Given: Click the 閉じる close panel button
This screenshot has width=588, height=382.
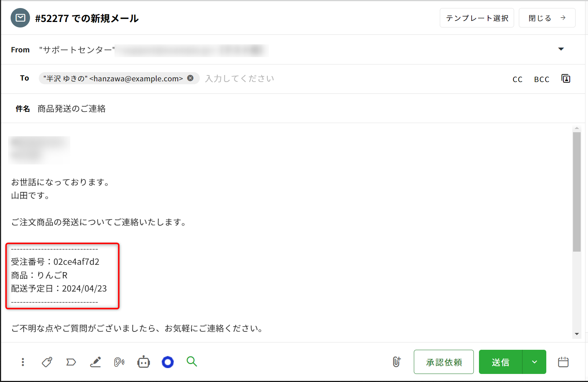Looking at the screenshot, I should [547, 18].
